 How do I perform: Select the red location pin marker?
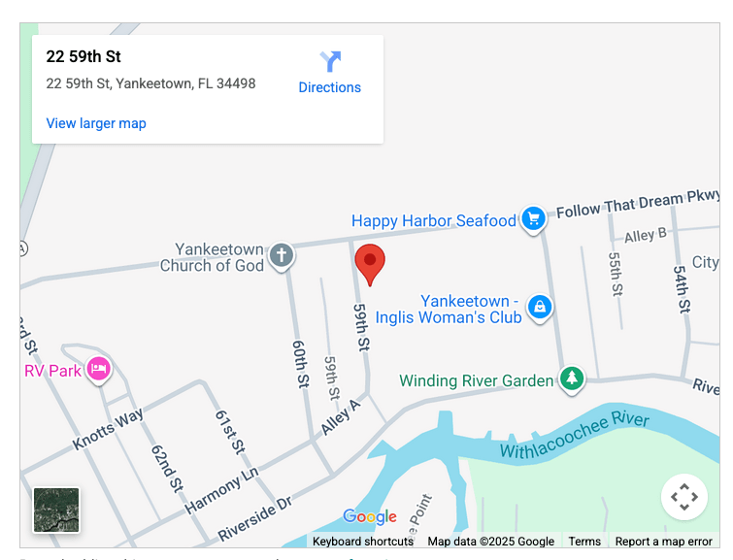(x=370, y=265)
